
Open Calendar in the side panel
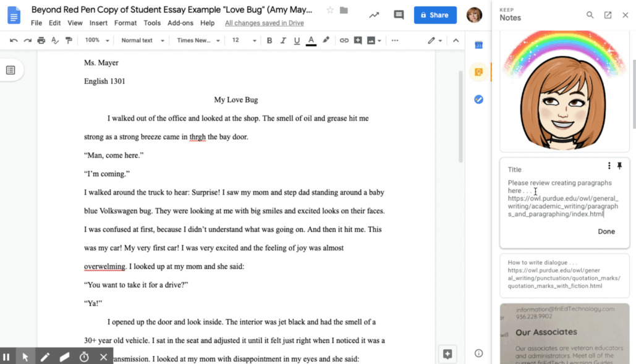[478, 45]
